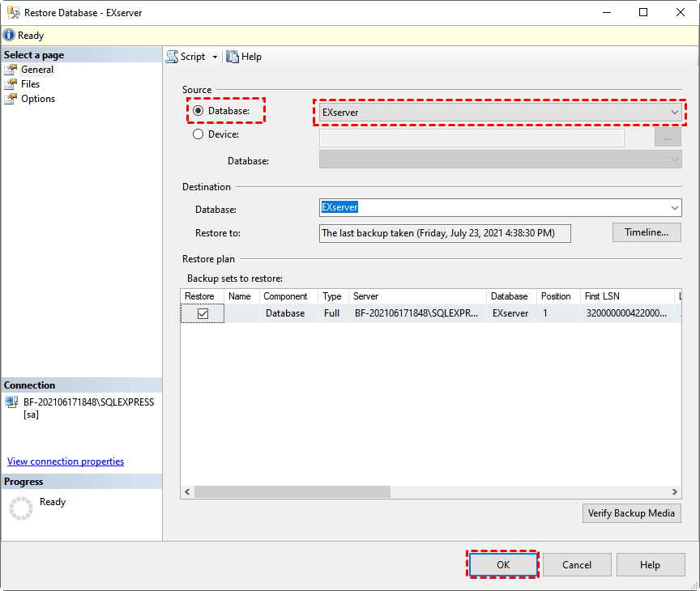Click the server icon in the Connection panel
Screen dimensions: 700x591
click(12, 402)
